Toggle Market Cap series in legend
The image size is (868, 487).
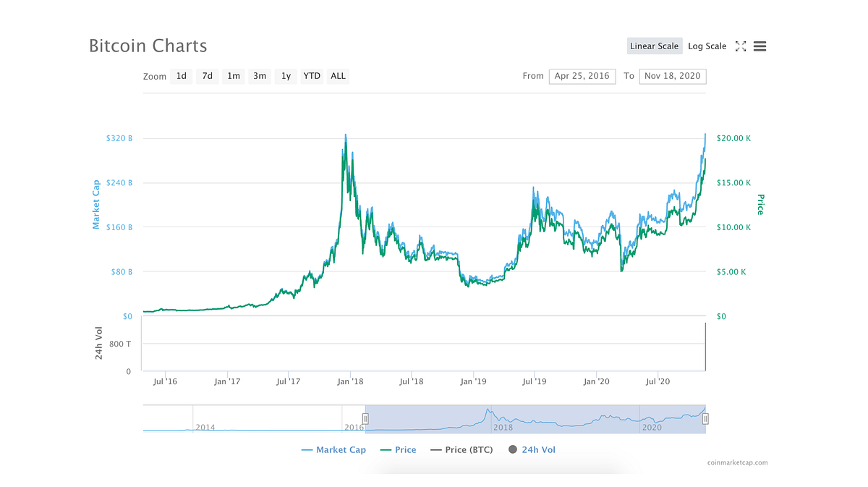click(333, 450)
